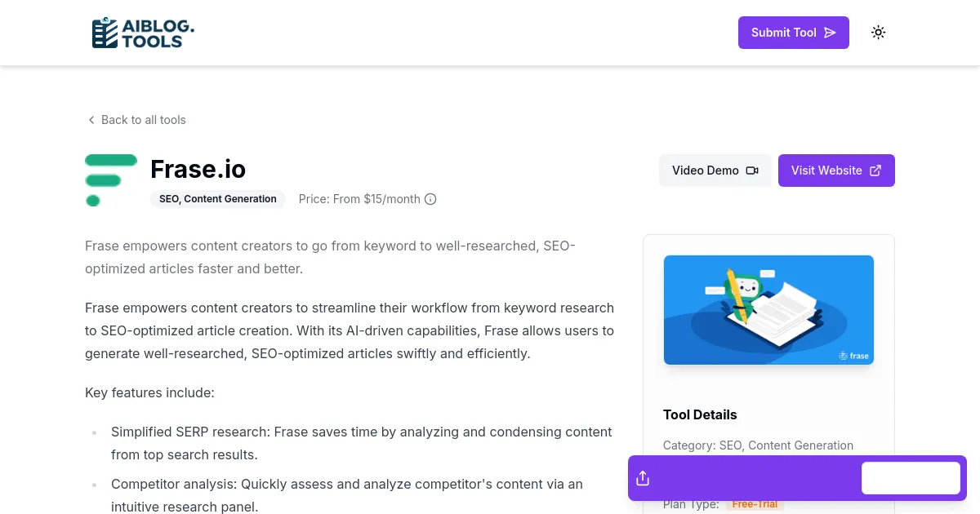Toggle the light/dark theme sun icon
980x514 pixels.
coord(878,33)
